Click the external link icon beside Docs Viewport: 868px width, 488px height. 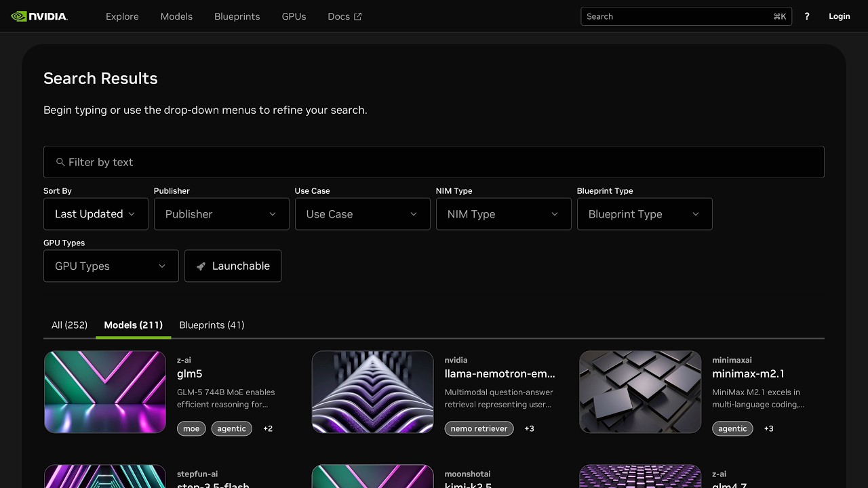(358, 16)
